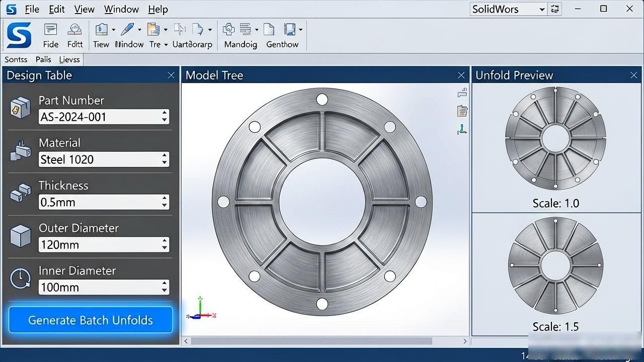Open the View menu

[84, 9]
